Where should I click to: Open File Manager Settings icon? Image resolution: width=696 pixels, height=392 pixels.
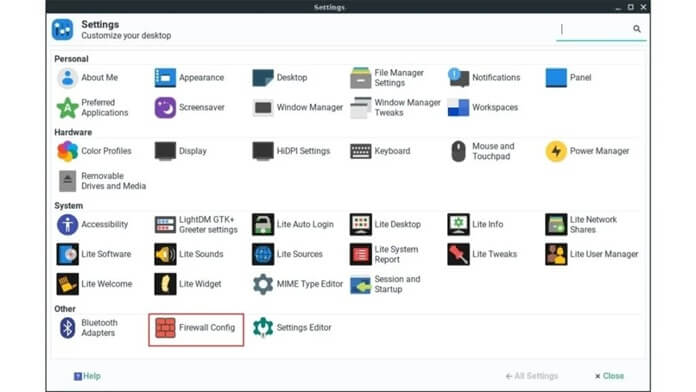(x=360, y=78)
